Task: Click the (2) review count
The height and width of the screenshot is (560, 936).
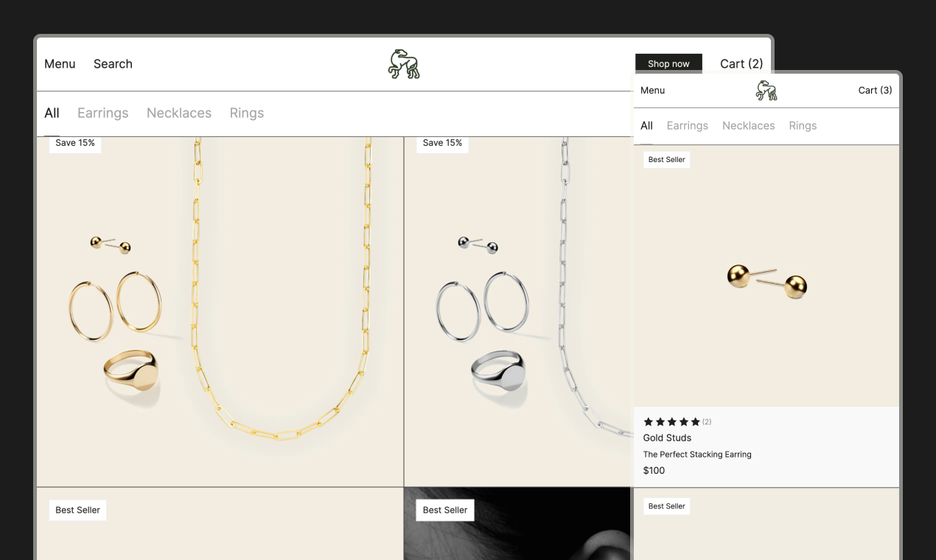Action: tap(707, 422)
